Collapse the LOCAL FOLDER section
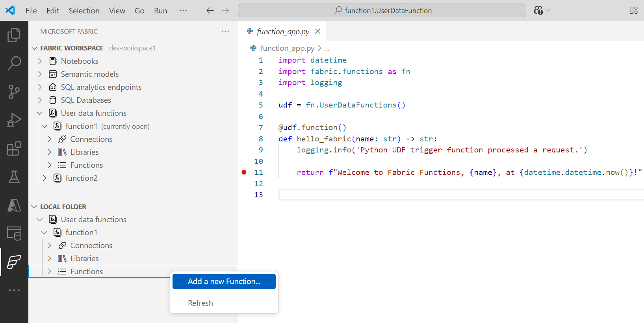 click(x=35, y=207)
